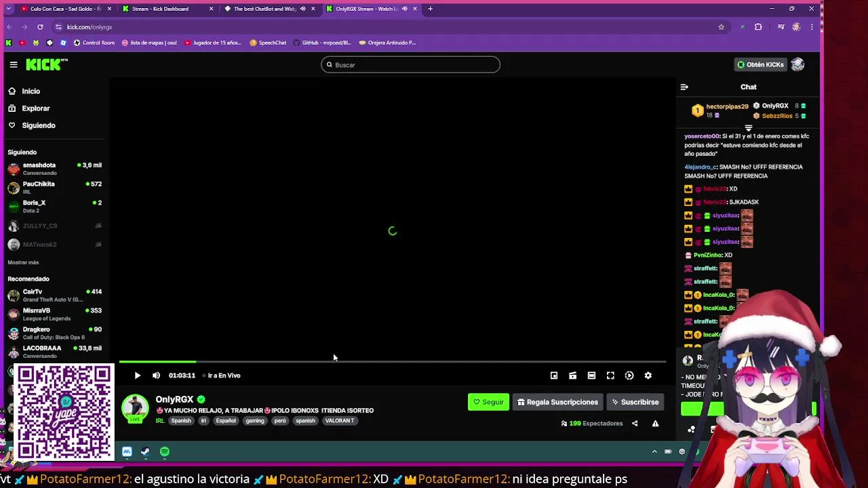Switch to Stream - Kick Dashboard tab
Viewport: 868px width, 488px height.
167,9
